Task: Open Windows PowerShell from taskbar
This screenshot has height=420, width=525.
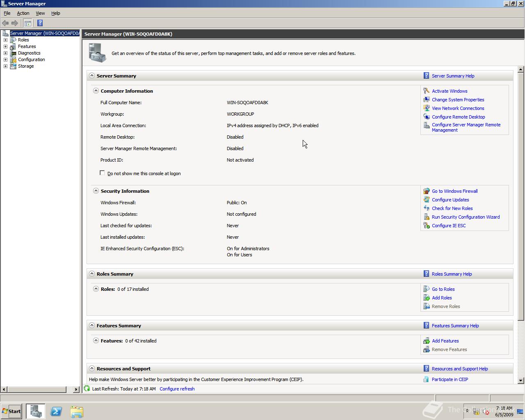Action: 56,411
